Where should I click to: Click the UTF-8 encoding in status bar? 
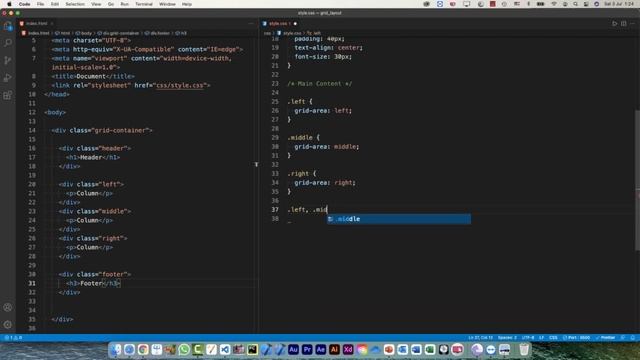click(x=528, y=338)
